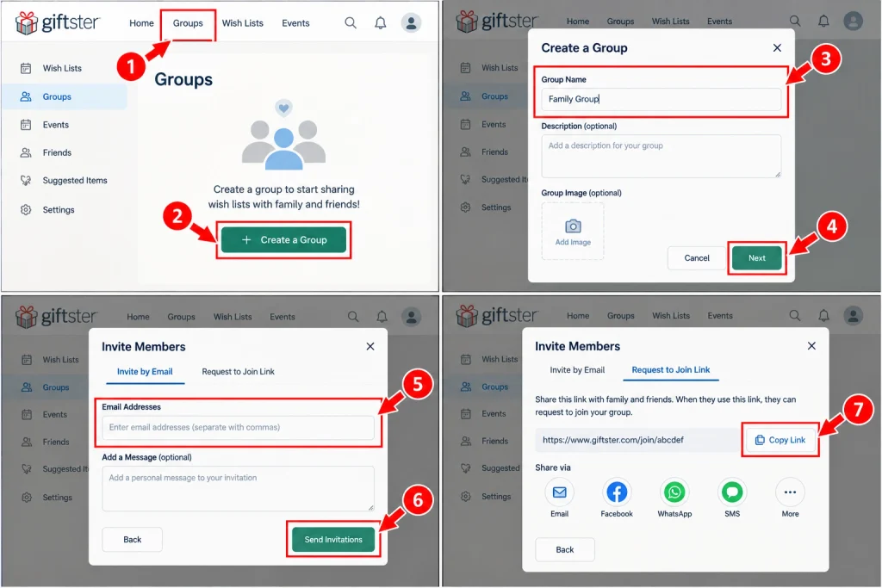
Task: Click the Add a Message text area
Action: (x=238, y=488)
